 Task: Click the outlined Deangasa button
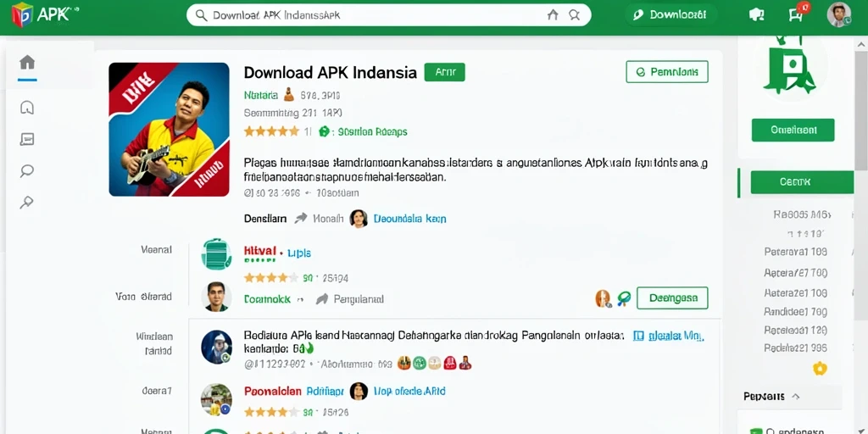click(x=672, y=298)
